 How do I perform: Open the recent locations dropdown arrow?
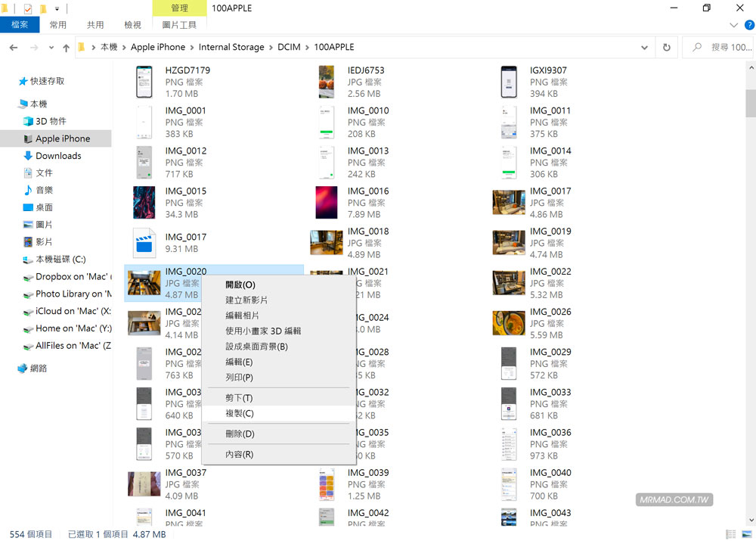51,48
